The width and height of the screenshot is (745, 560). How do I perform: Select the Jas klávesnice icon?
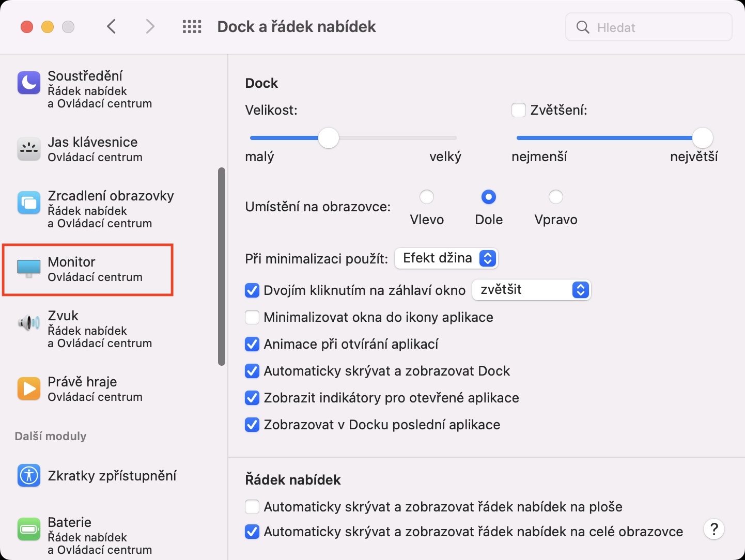coord(29,149)
